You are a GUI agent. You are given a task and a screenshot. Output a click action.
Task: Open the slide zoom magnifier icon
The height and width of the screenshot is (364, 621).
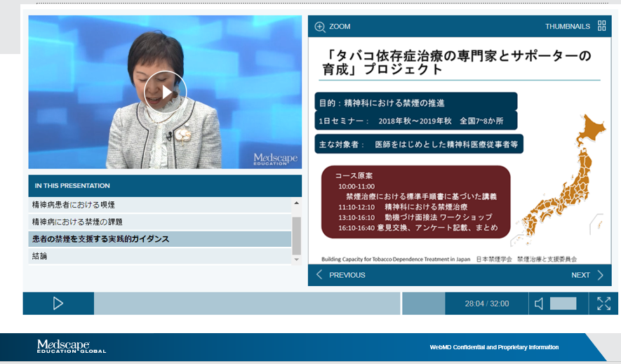pos(319,27)
